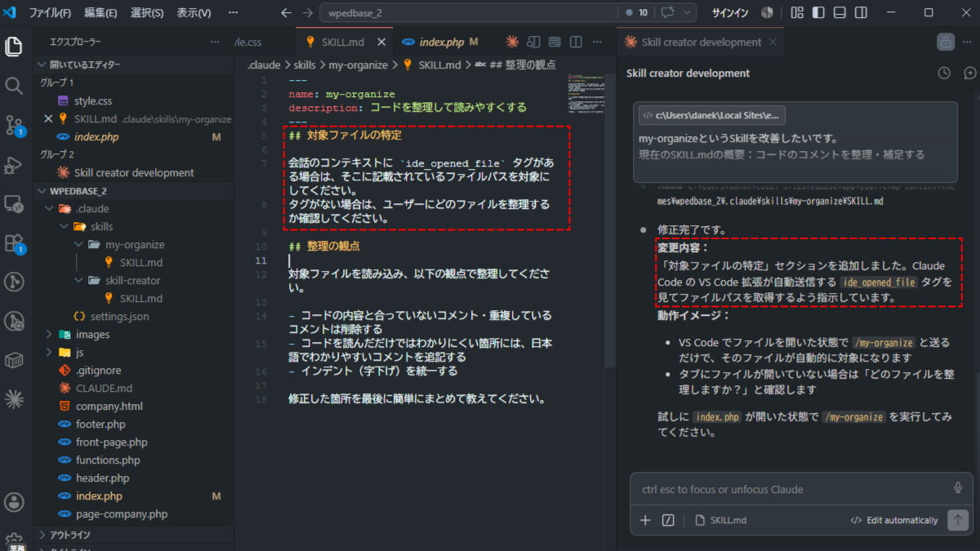
Task: Click the lock icon in Claude tab bar
Action: coord(946,42)
